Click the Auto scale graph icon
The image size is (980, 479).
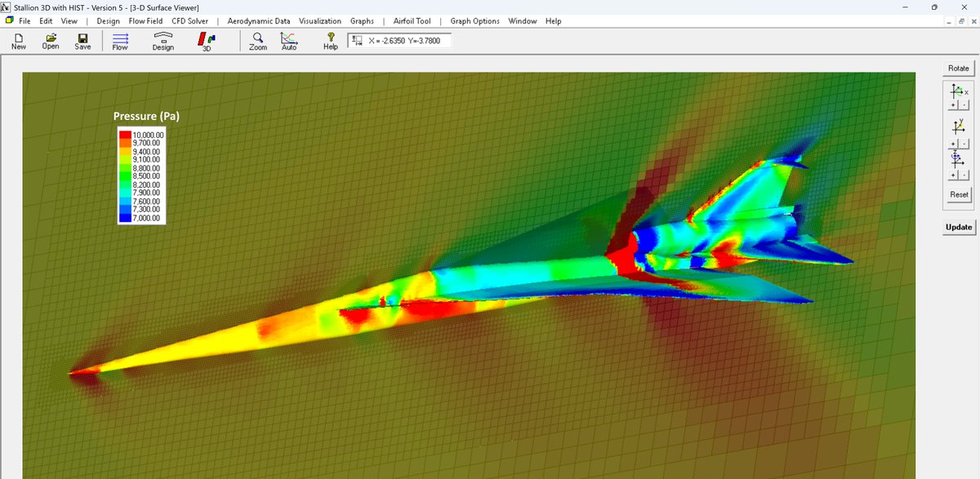[289, 39]
